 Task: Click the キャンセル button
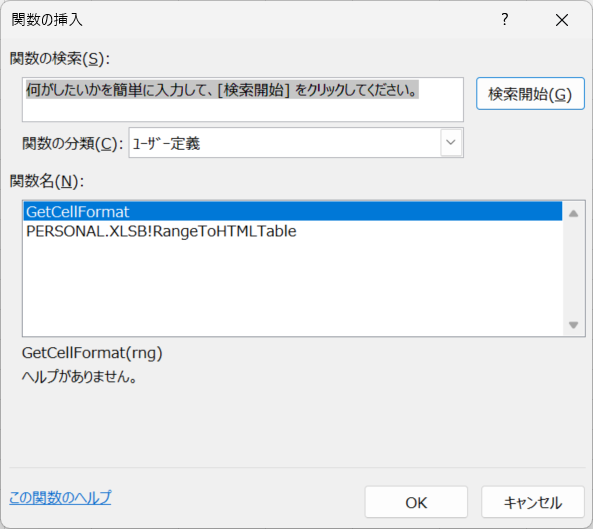[533, 502]
